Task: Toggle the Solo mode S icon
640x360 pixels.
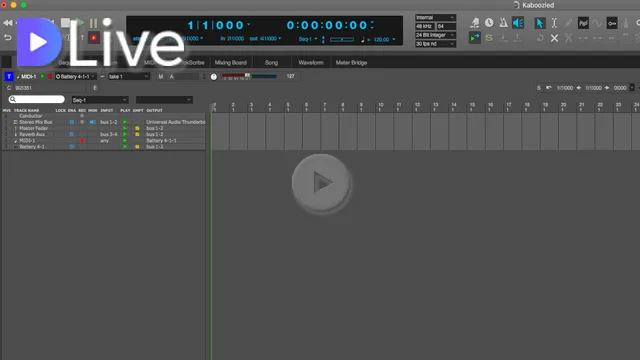Action: click(489, 38)
